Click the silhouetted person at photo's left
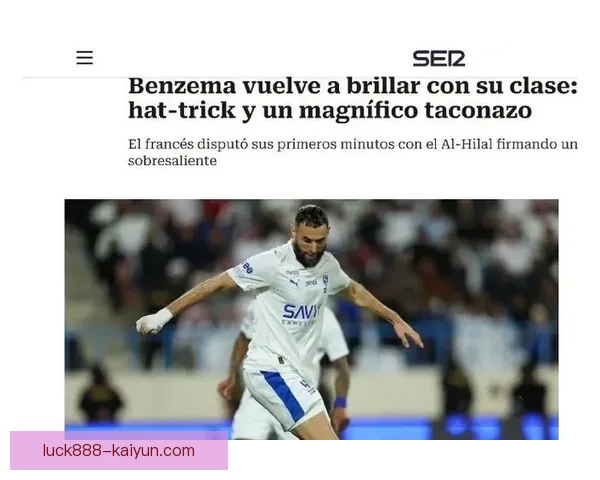This screenshot has height=480, width=600. pyautogui.click(x=100, y=392)
